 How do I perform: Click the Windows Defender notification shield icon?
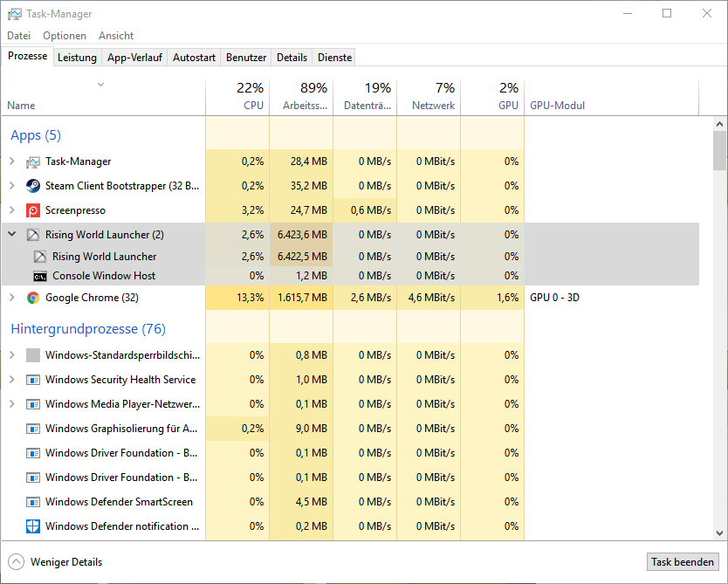tap(33, 526)
